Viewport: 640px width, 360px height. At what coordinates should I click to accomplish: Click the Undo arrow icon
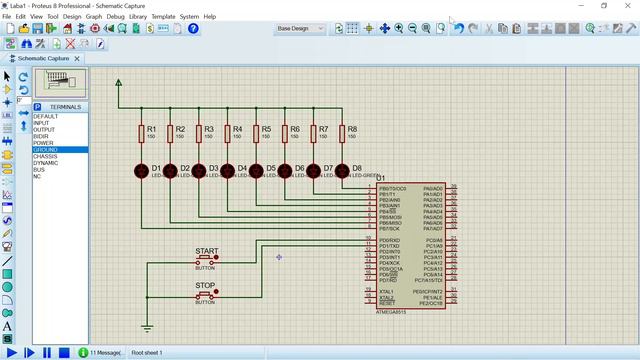(459, 29)
